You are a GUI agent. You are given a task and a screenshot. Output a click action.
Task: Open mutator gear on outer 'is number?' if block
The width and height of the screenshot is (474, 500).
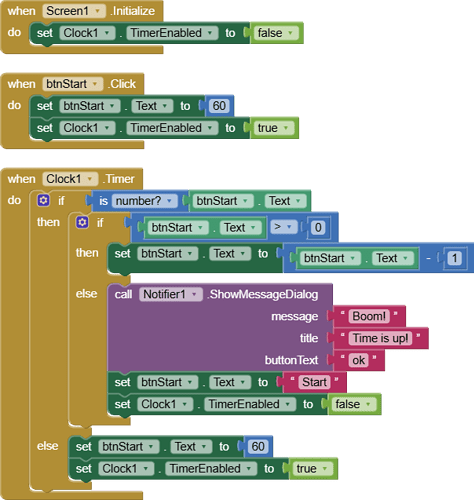tap(44, 201)
